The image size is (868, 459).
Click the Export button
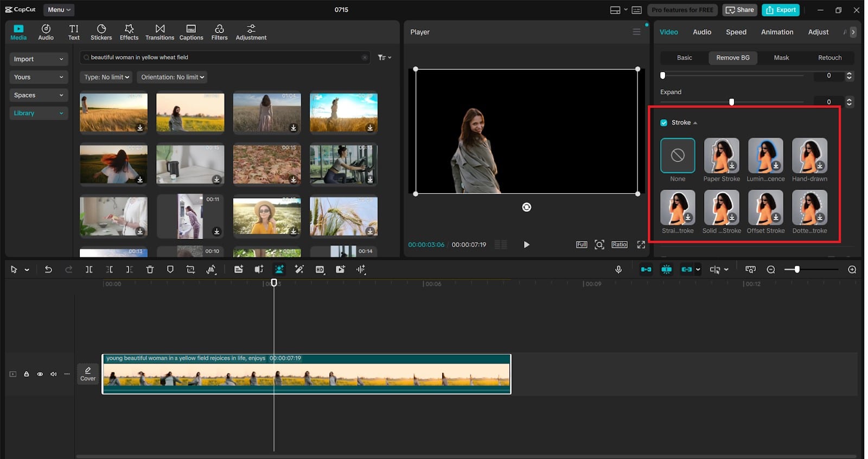pyautogui.click(x=781, y=10)
